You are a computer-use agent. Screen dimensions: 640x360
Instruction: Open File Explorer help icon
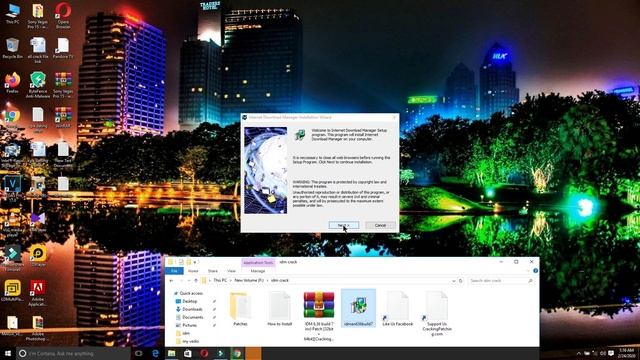[x=535, y=271]
